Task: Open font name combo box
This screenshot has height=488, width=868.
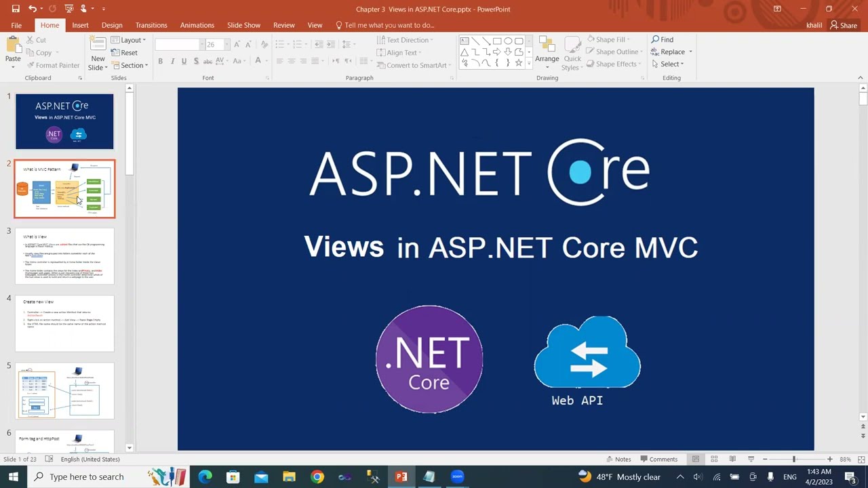Action: click(178, 44)
